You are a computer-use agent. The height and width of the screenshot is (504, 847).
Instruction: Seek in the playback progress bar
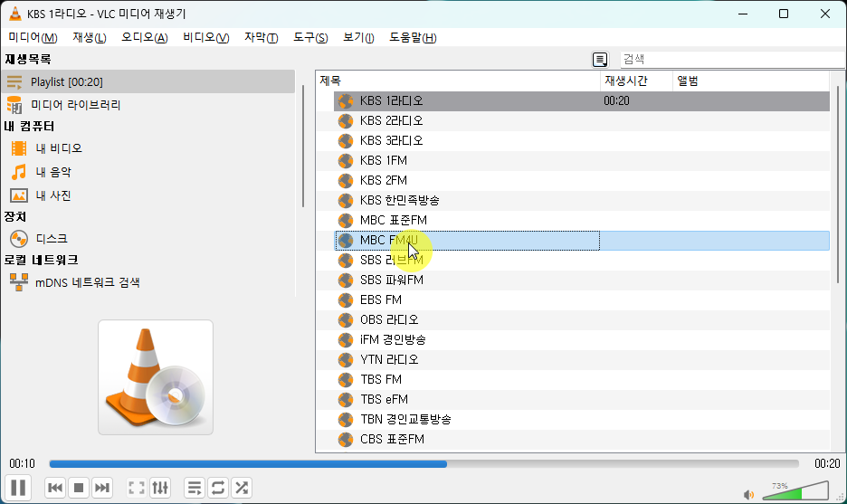click(424, 463)
